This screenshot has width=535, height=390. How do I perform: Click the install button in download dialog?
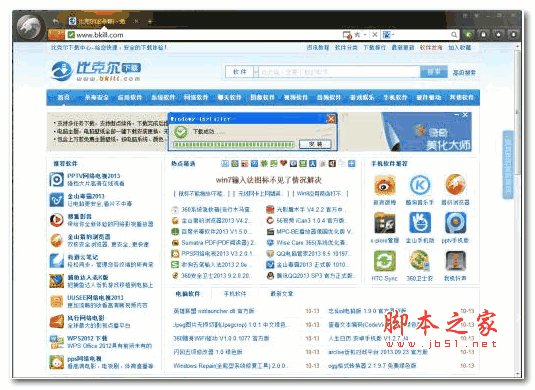point(315,144)
